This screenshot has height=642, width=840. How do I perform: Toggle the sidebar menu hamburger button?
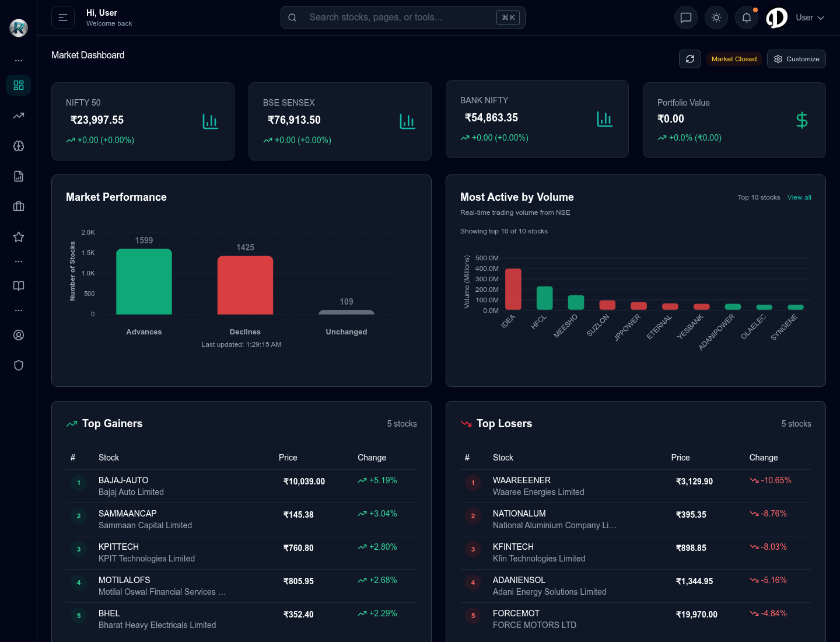pyautogui.click(x=63, y=18)
